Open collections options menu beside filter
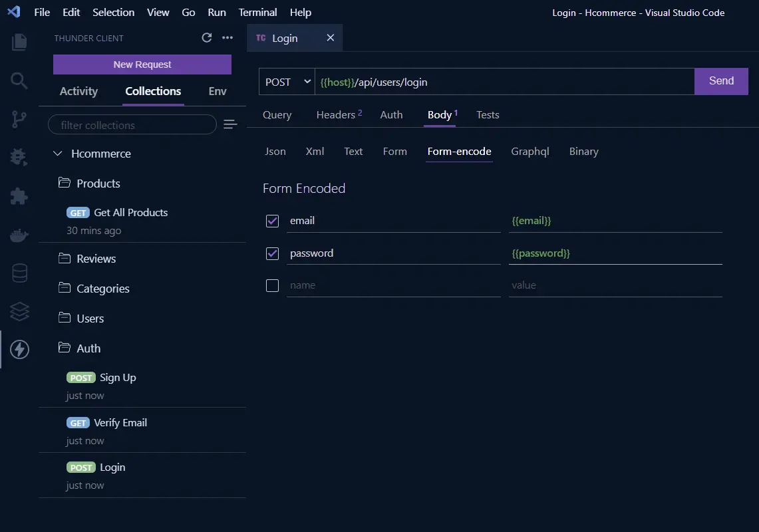 pyautogui.click(x=230, y=124)
